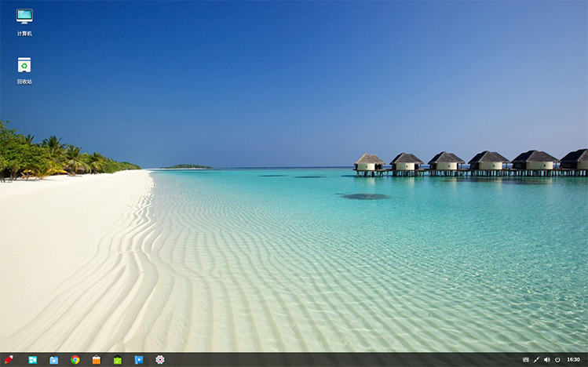The height and width of the screenshot is (367, 588).
Task: Open the rocket launcher in the taskbar
Action: tap(9, 360)
